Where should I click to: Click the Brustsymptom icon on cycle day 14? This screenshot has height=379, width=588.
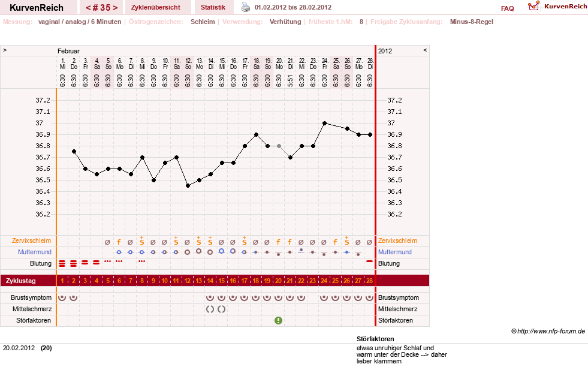210,297
